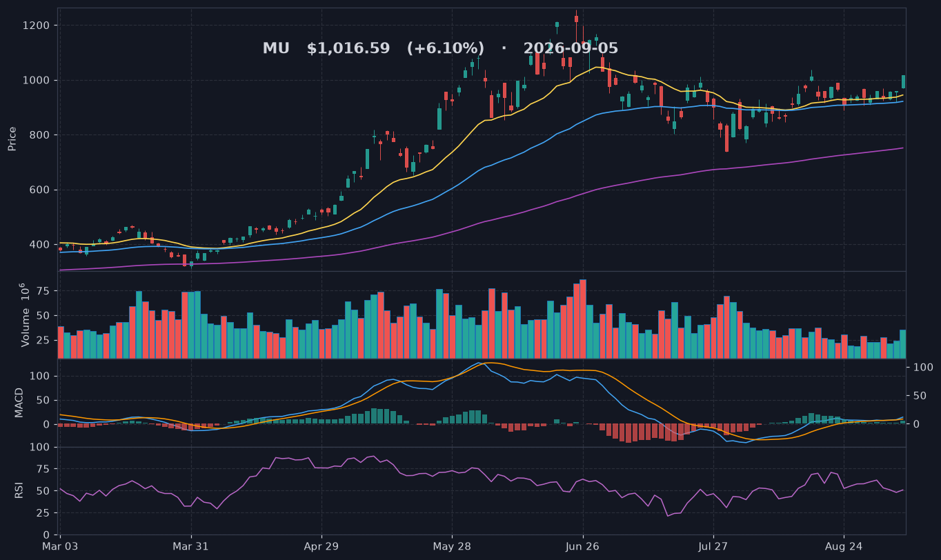Viewport: 941px width, 560px height.
Task: Click the 100 tick on the right MACD axis
Action: [x=923, y=368]
